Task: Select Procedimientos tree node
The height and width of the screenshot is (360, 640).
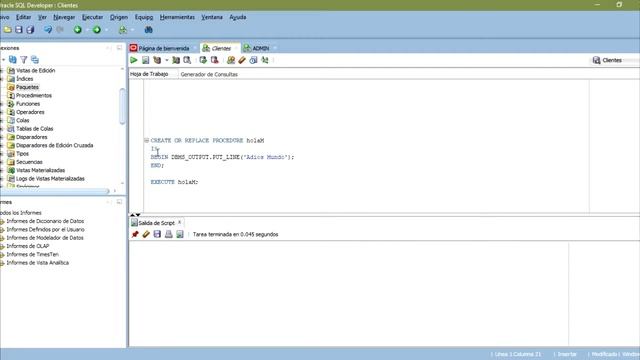Action: [34, 95]
